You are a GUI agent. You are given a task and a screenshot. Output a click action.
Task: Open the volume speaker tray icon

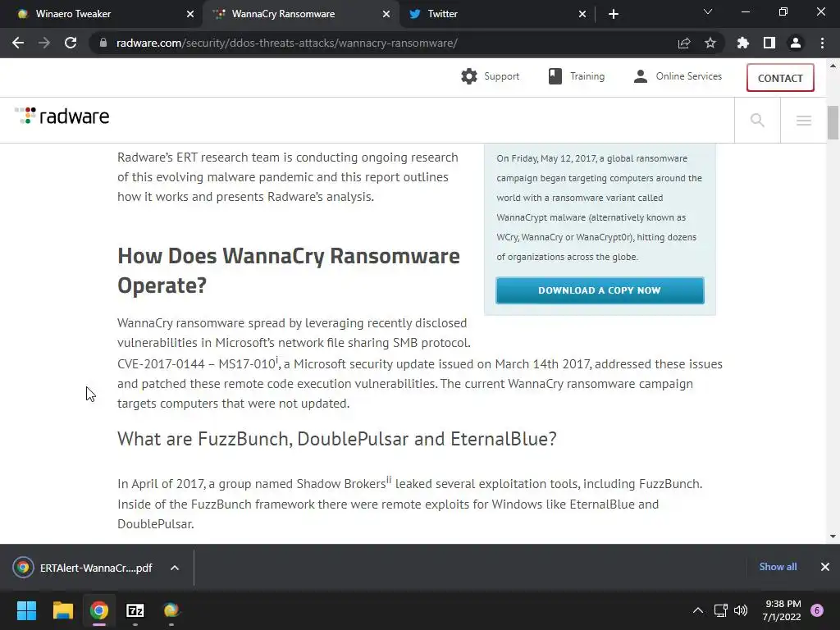click(x=741, y=610)
